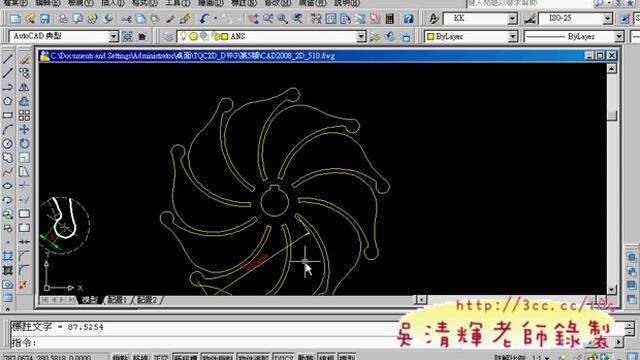The image size is (640, 360).
Task: Switch to the 模型 model tab
Action: tap(90, 300)
